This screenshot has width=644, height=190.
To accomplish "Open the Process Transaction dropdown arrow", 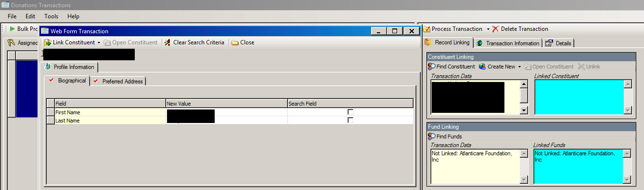I will [488, 29].
